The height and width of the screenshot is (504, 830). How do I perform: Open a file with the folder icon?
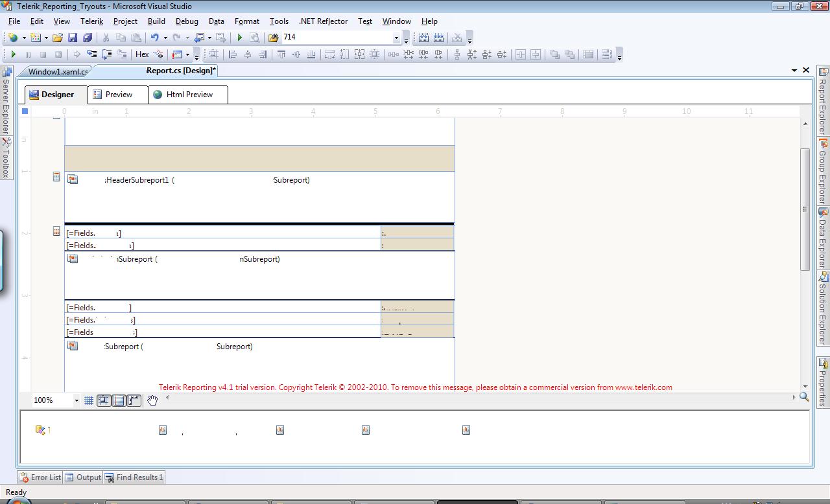coord(58,38)
